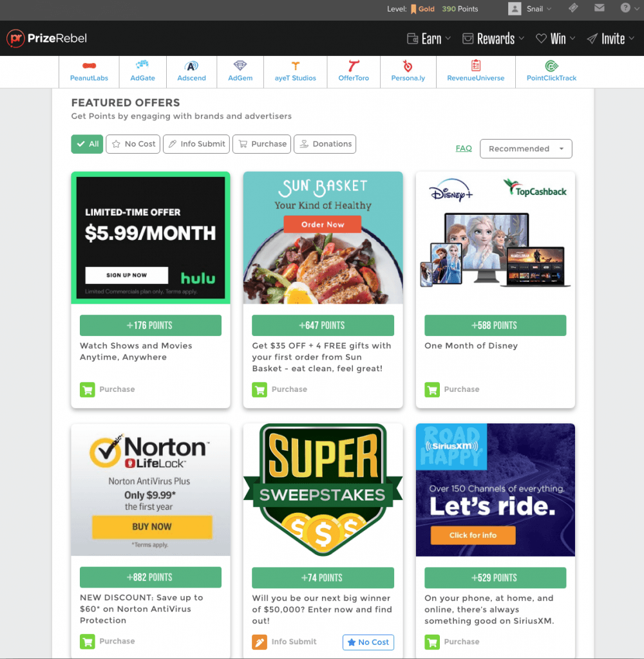Viewport: 644px width, 659px height.
Task: Click the cart icon on the Disney offer
Action: coord(432,389)
